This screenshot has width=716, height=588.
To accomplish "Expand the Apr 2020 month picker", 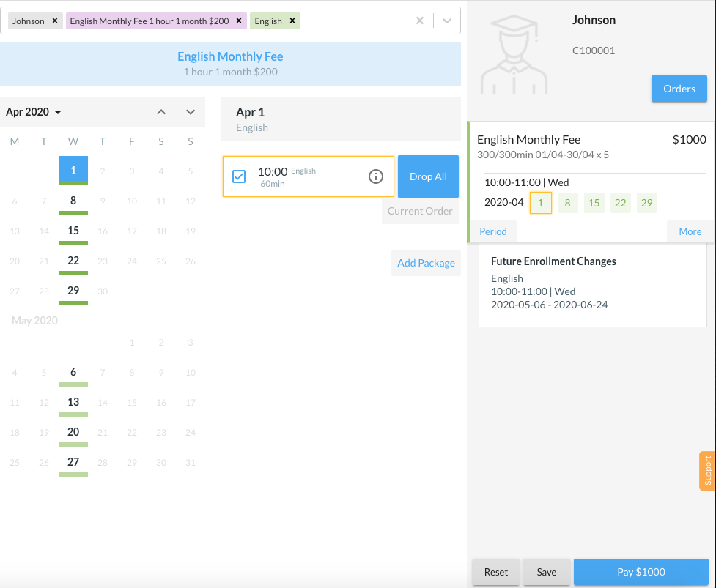I will click(x=34, y=112).
